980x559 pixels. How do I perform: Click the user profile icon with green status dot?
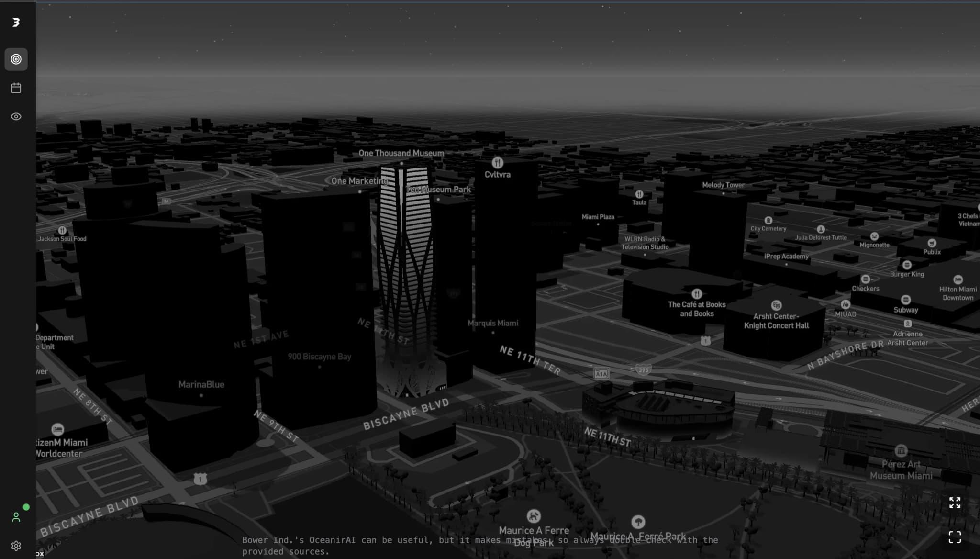click(x=16, y=517)
